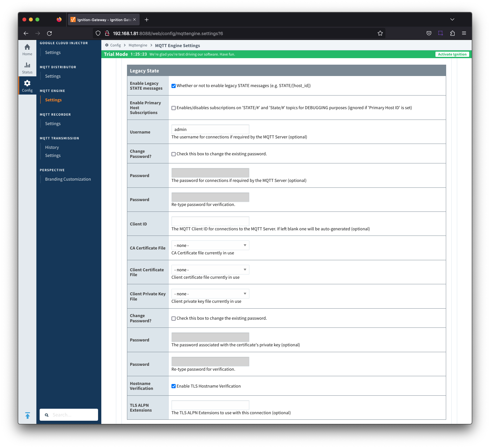This screenshot has width=490, height=448.
Task: Click the retype Password field above Hostname Verification
Action: pos(210,362)
